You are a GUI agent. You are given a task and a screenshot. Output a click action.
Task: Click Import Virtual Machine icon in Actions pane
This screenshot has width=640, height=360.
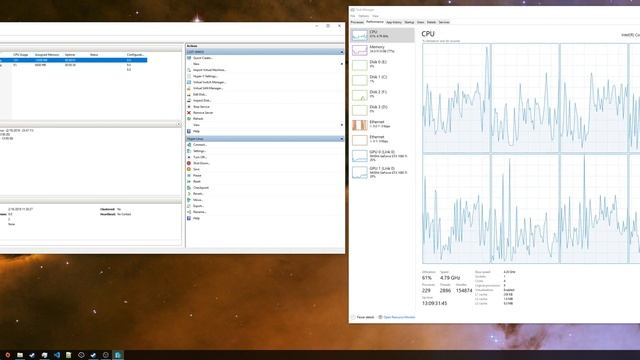tap(189, 70)
